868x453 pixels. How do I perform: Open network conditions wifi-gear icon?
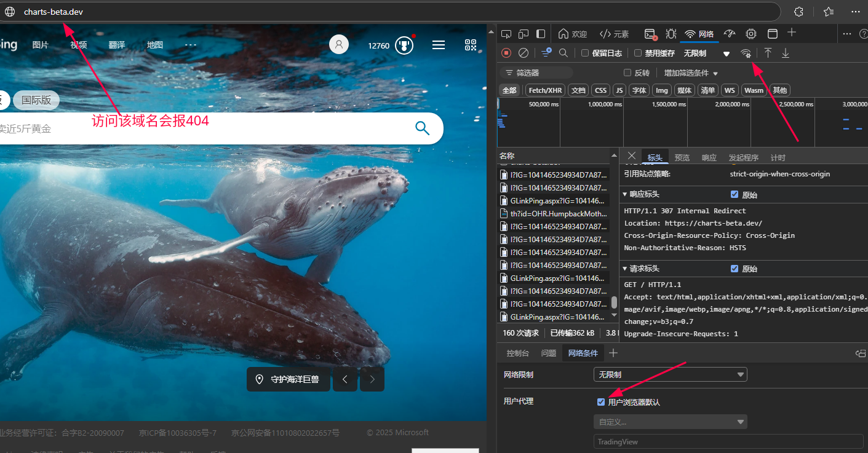click(746, 53)
